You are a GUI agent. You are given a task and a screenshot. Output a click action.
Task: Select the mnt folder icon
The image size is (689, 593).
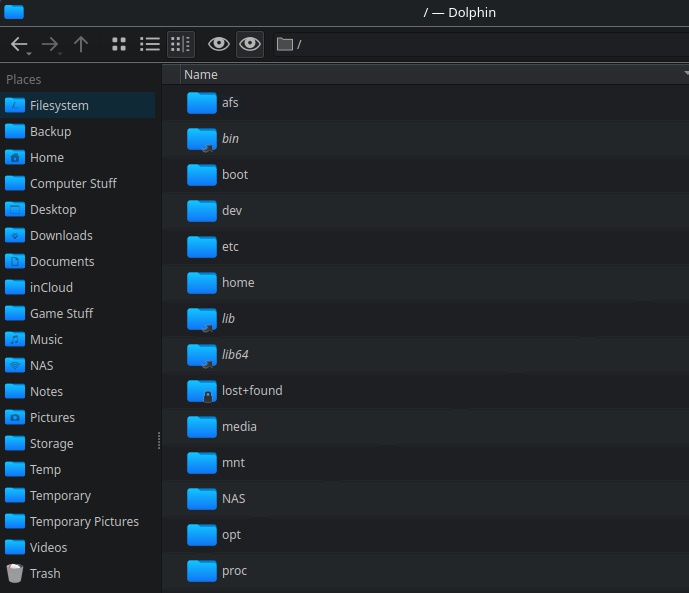coord(202,463)
